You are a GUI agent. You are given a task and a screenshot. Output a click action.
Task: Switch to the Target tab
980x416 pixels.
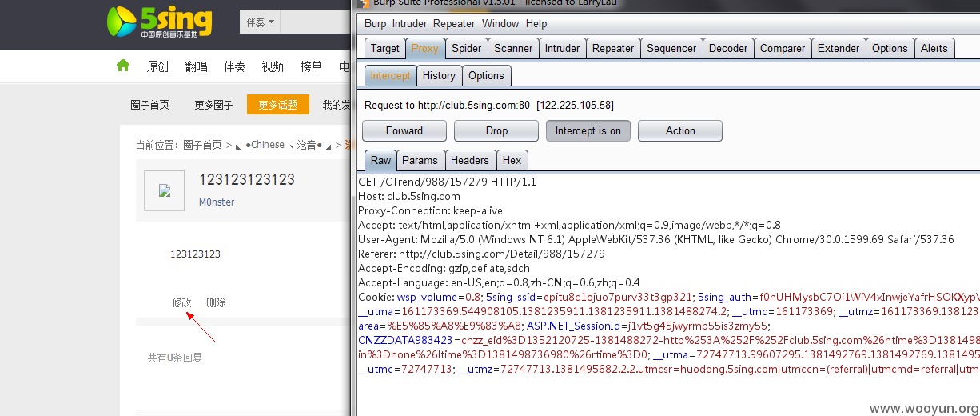(384, 48)
